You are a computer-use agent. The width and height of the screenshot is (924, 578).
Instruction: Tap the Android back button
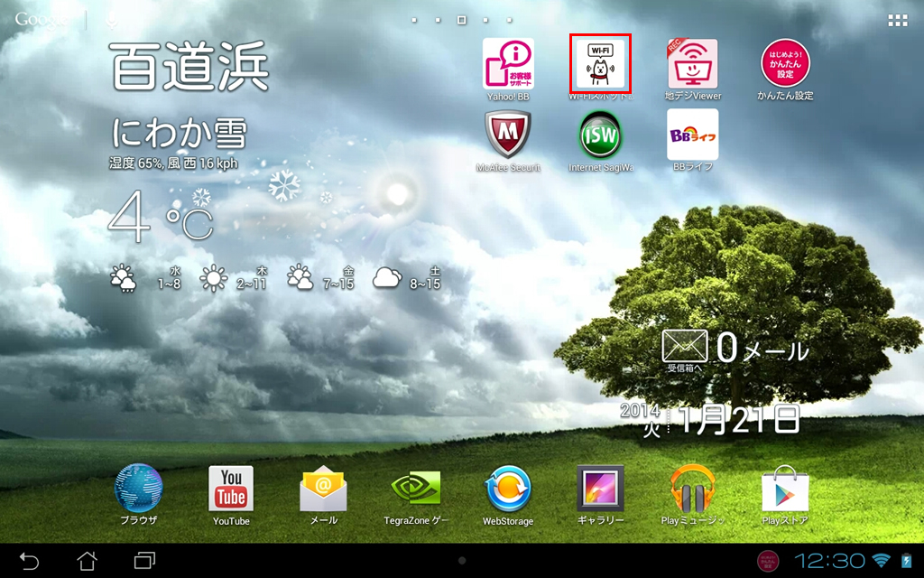pos(29,560)
